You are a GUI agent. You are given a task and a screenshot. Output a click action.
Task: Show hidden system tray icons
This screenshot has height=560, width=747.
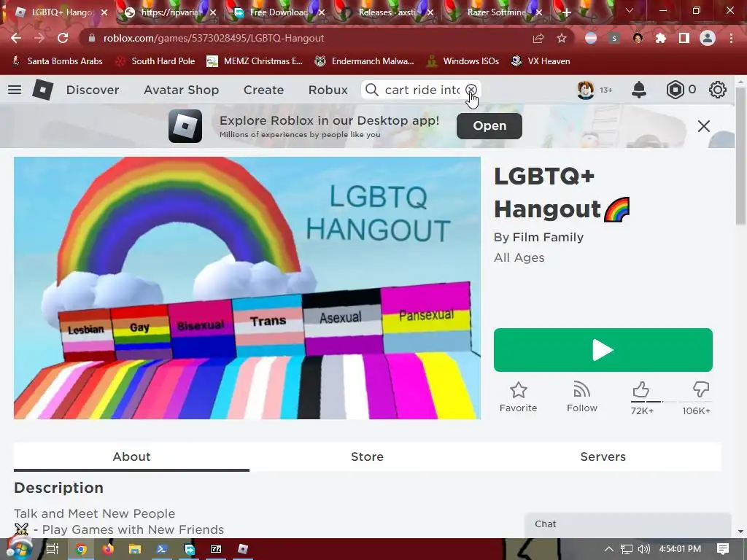click(609, 549)
